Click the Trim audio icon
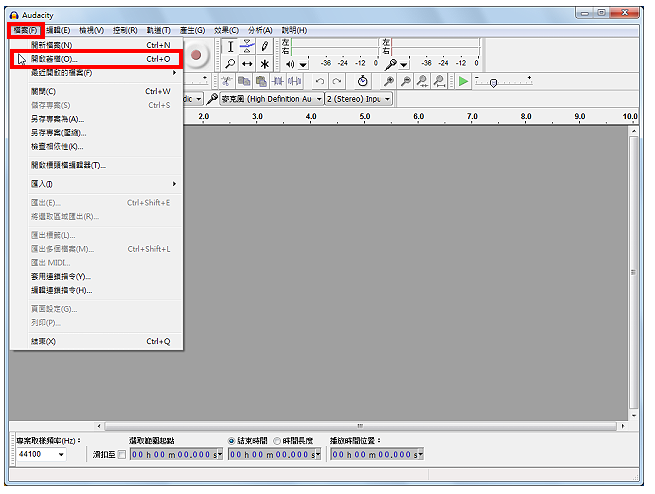The height and width of the screenshot is (494, 655). click(278, 81)
